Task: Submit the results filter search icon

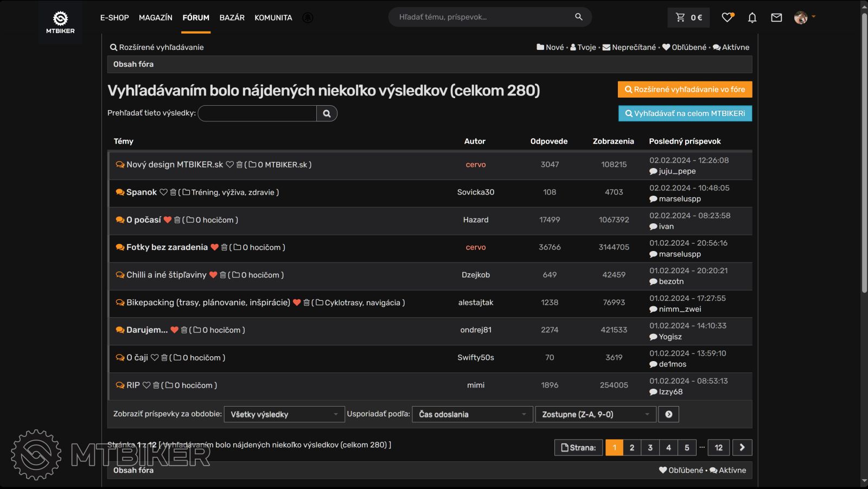Action: 327,113
